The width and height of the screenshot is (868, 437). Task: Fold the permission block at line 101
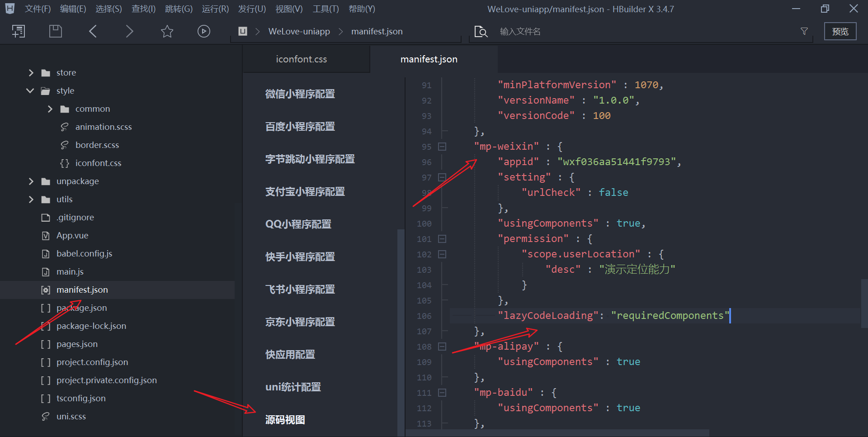click(x=442, y=239)
